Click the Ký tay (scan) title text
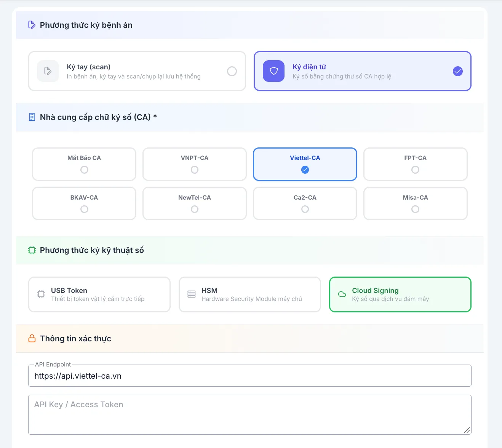 pos(89,67)
